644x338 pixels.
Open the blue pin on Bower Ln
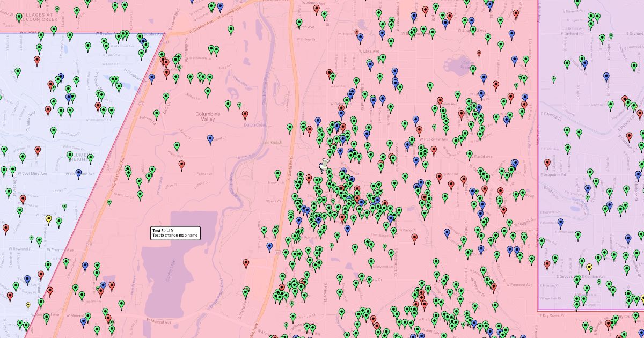pyautogui.click(x=210, y=139)
